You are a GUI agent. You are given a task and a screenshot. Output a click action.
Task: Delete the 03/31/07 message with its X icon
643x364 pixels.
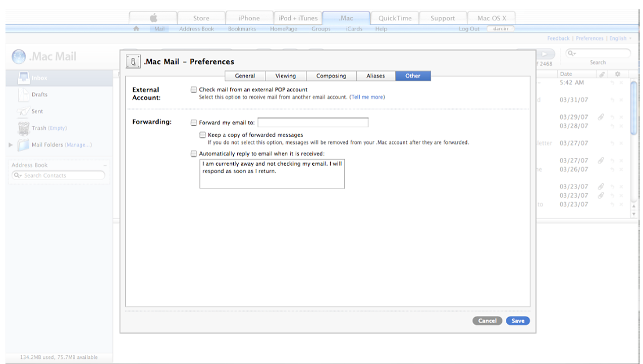[x=622, y=100]
